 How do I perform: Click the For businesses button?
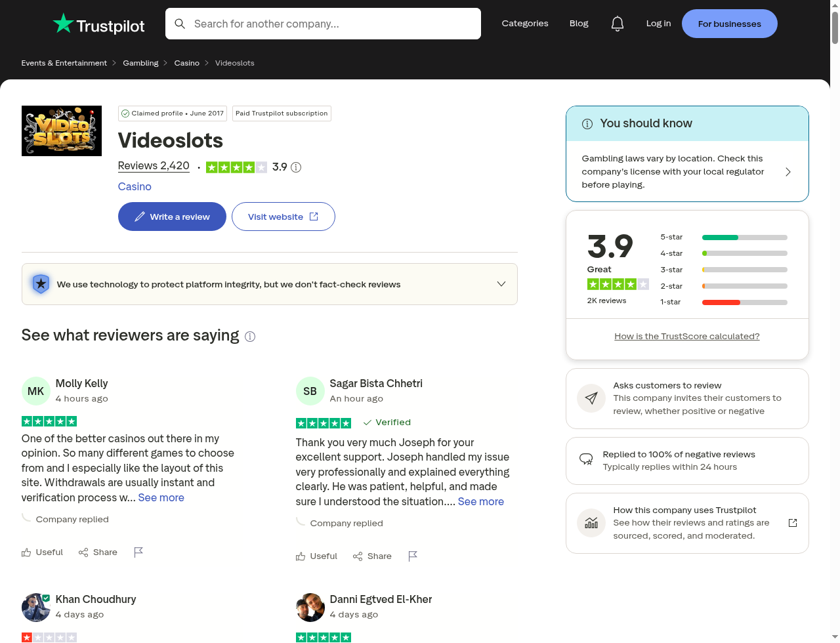(730, 24)
